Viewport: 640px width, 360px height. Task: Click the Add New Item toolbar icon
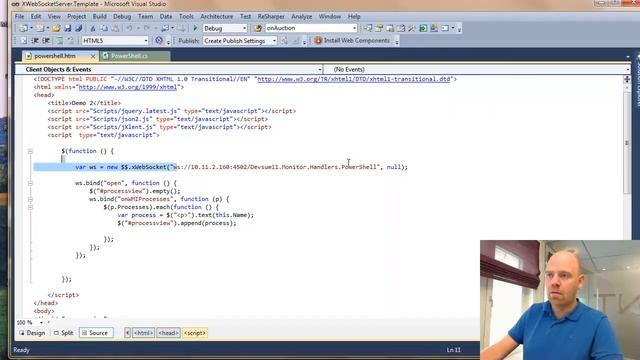pos(40,28)
